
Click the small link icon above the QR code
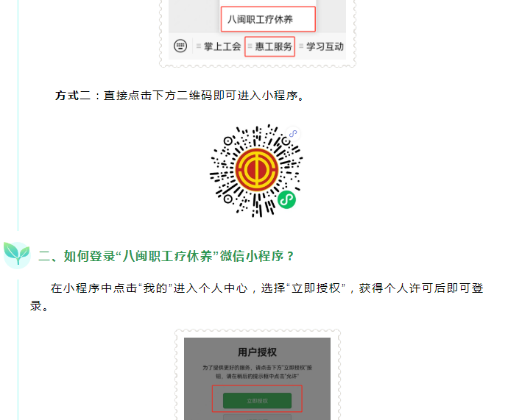tap(293, 133)
